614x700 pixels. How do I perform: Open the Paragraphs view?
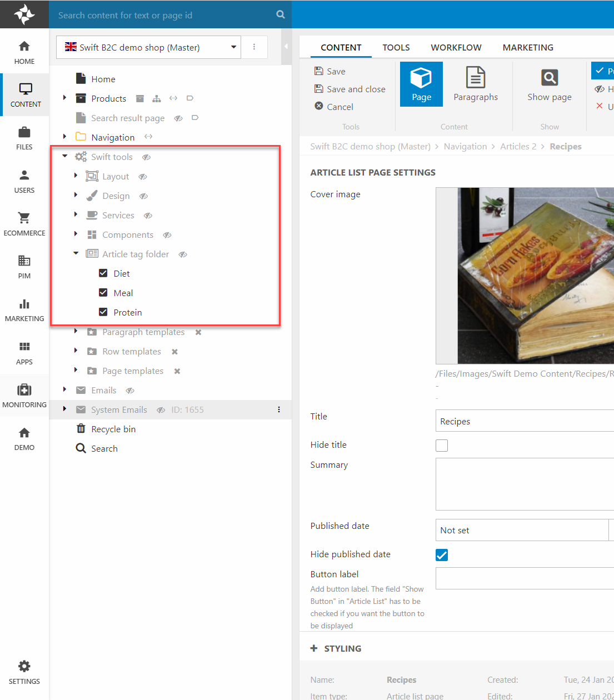[x=475, y=84]
